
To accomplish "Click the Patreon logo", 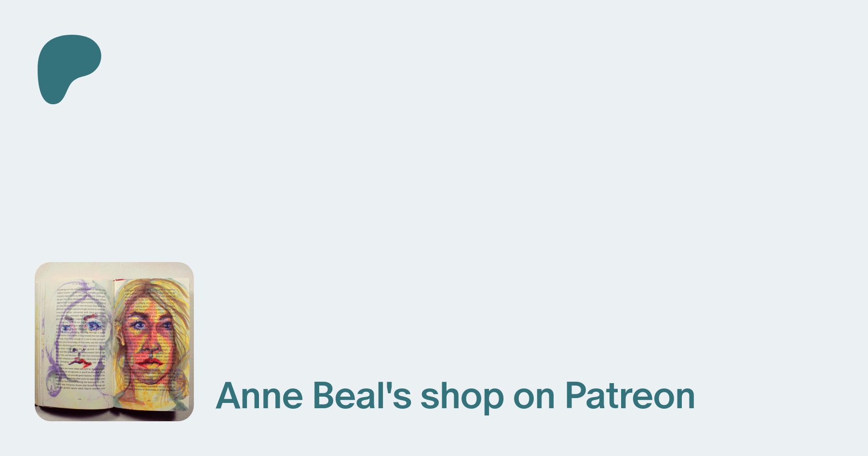I will pos(68,68).
